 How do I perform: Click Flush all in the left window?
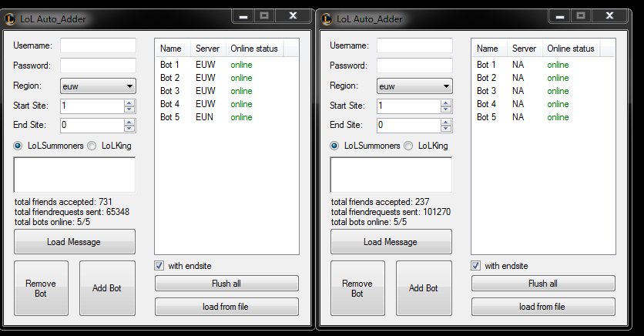point(226,284)
